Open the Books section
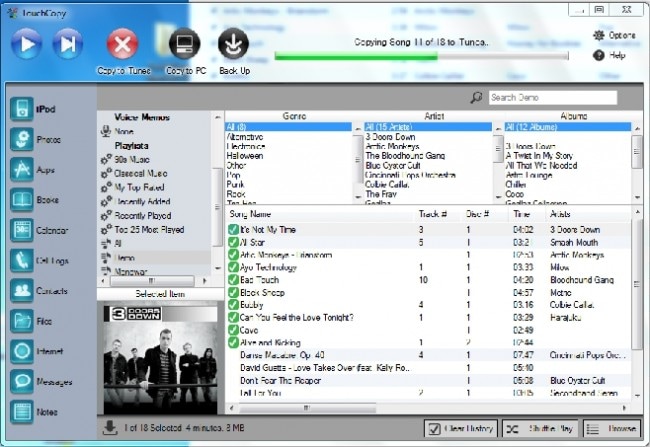Screen dimensions: 650x447 (22, 200)
